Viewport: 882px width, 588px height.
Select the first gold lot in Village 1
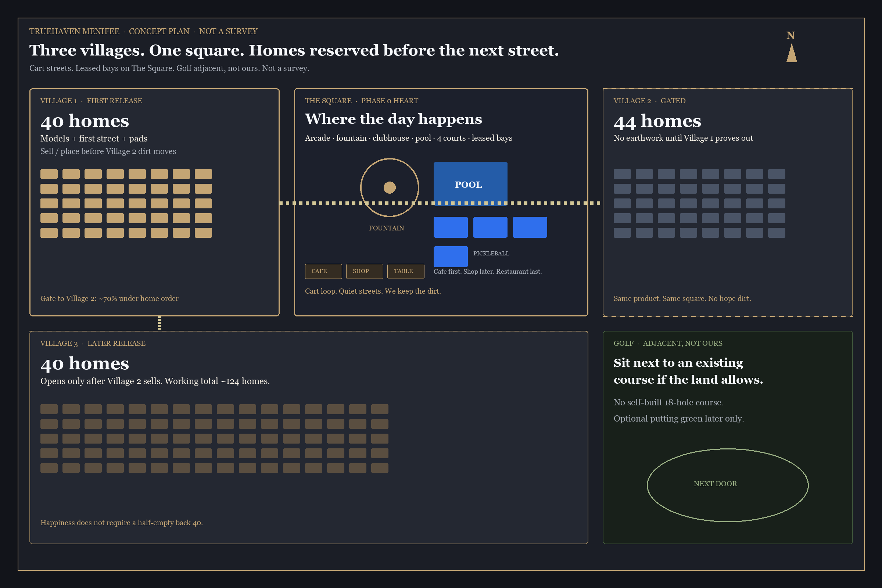click(x=49, y=174)
